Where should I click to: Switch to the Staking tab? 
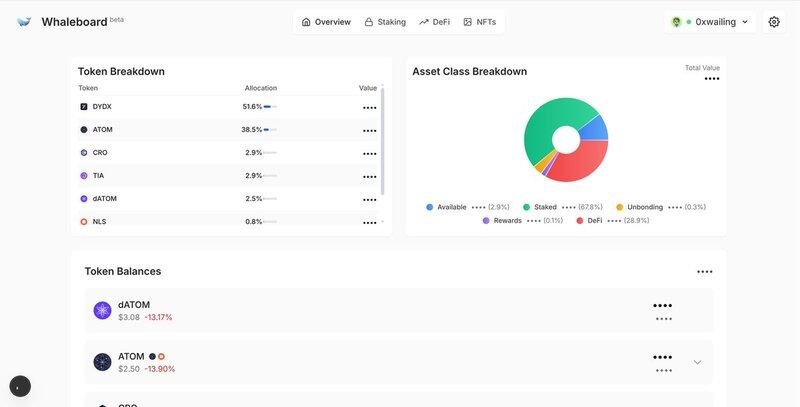click(385, 22)
